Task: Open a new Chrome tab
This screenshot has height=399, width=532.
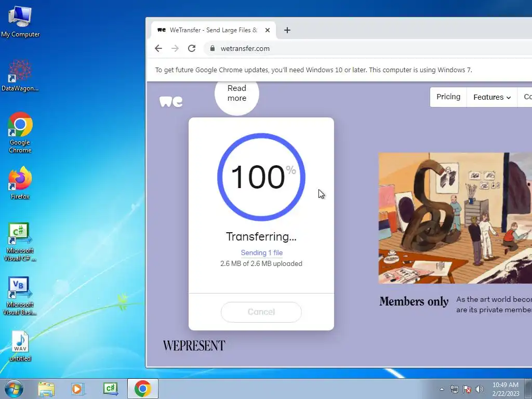Action: point(287,30)
